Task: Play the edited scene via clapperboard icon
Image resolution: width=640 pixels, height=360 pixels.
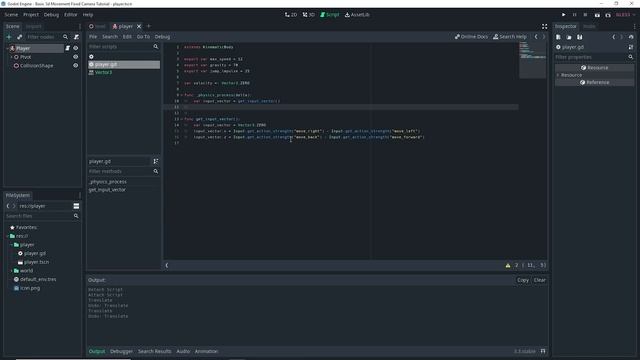Action: (x=597, y=15)
